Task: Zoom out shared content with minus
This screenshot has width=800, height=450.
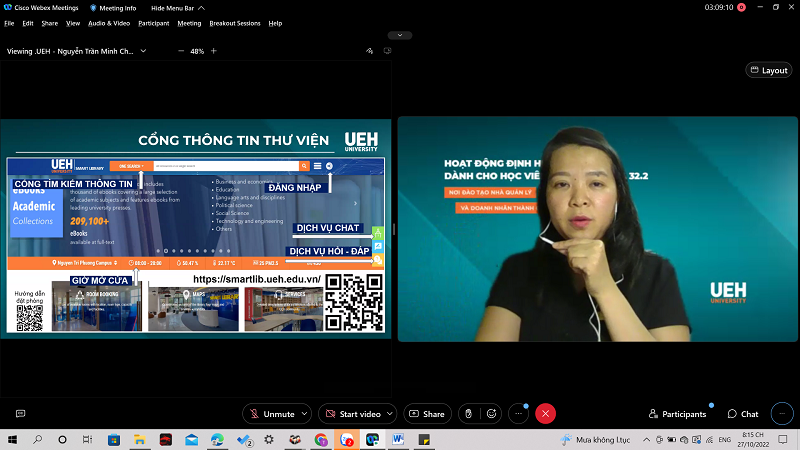Action: coord(181,51)
